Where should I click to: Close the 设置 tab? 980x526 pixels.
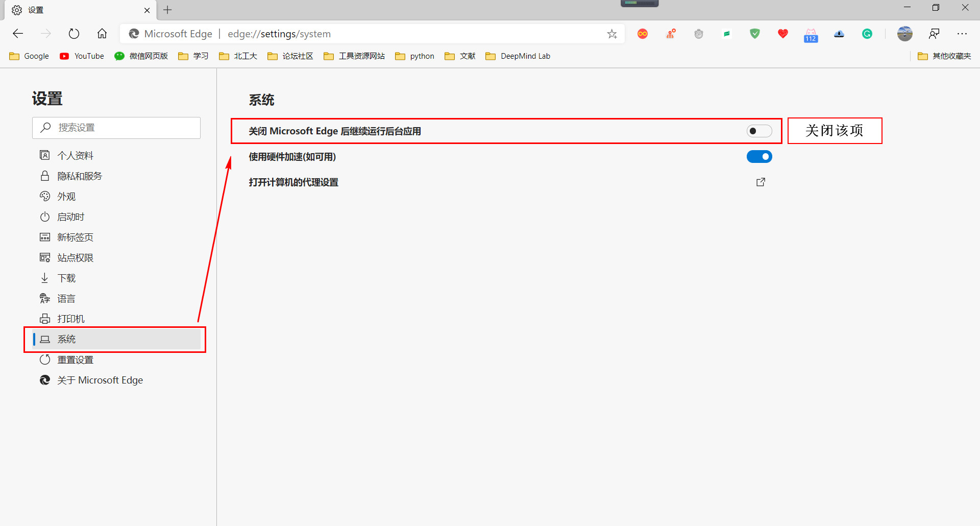coord(147,10)
